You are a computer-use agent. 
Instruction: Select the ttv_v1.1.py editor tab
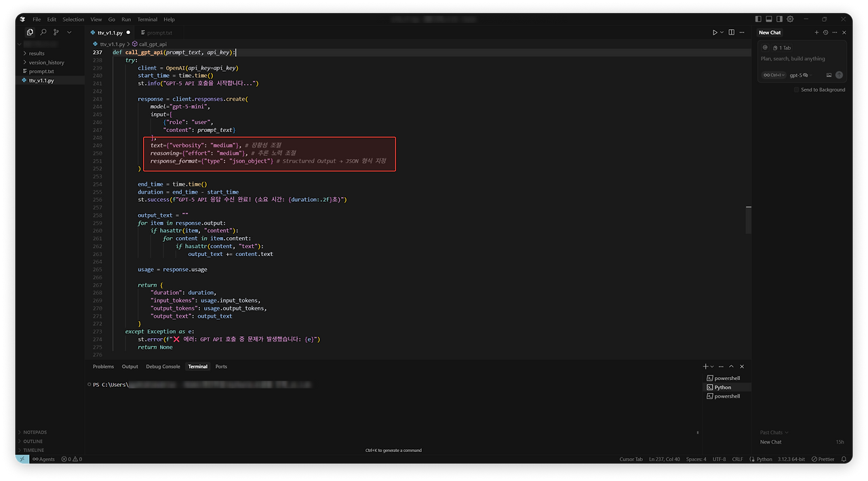click(110, 33)
